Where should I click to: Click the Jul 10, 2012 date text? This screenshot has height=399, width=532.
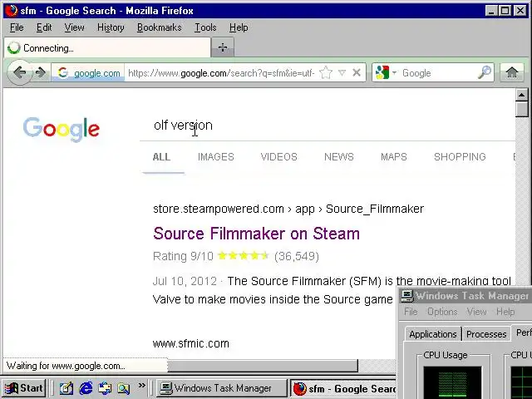(185, 281)
